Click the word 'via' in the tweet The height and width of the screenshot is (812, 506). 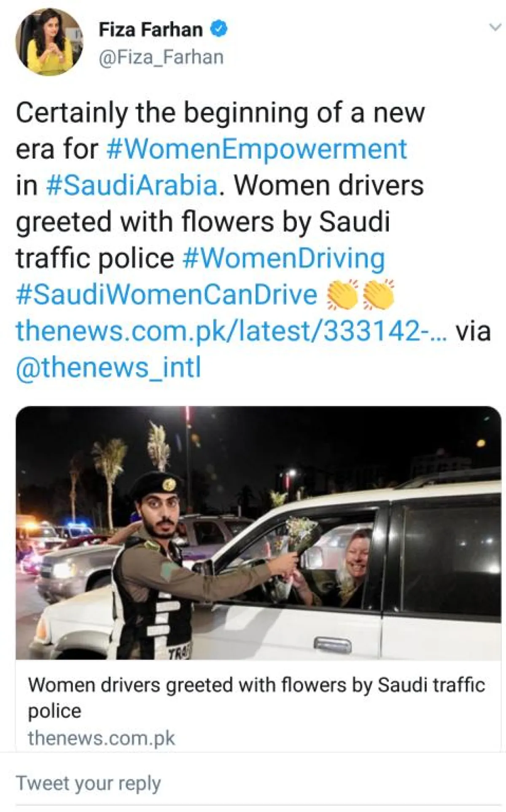tap(474, 331)
